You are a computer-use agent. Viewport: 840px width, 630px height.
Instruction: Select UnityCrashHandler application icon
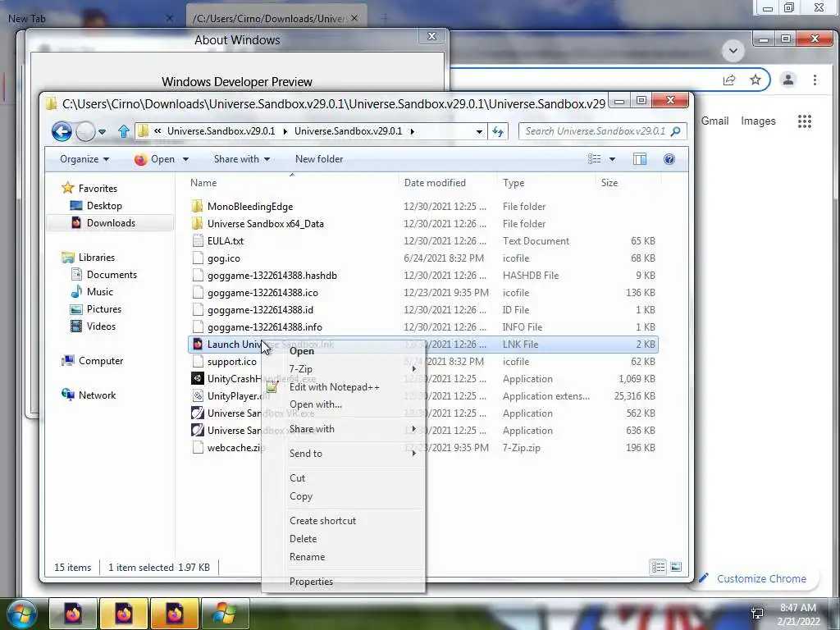(x=198, y=379)
